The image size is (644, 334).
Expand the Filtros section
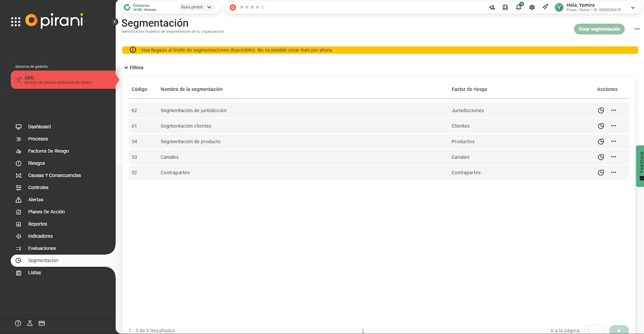coord(134,68)
